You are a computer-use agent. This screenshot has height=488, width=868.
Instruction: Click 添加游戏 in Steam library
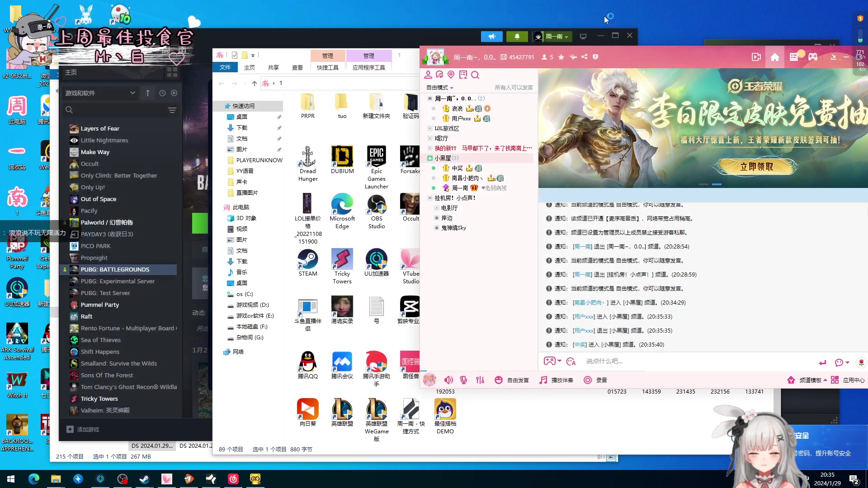coord(83,429)
